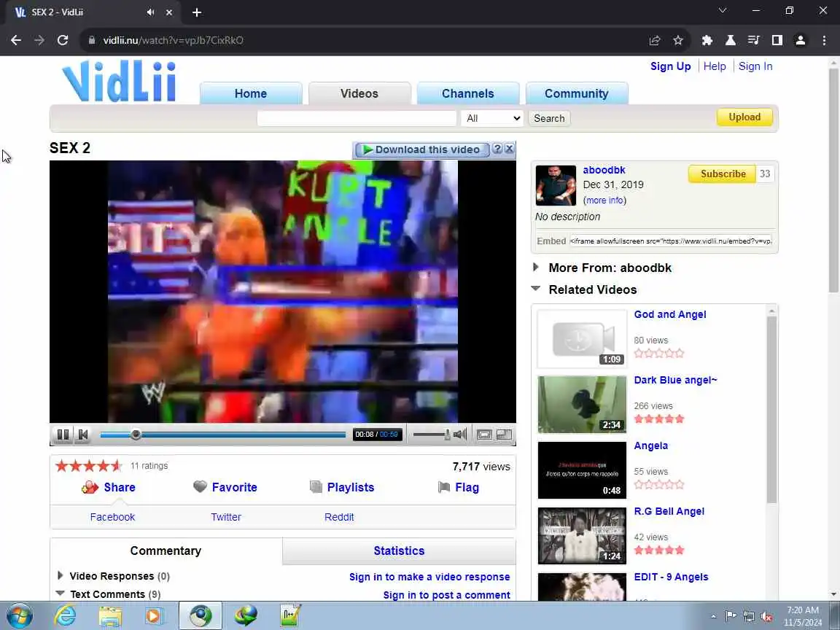Click the search input field
Viewport: 840px width, 630px height.
pos(357,118)
